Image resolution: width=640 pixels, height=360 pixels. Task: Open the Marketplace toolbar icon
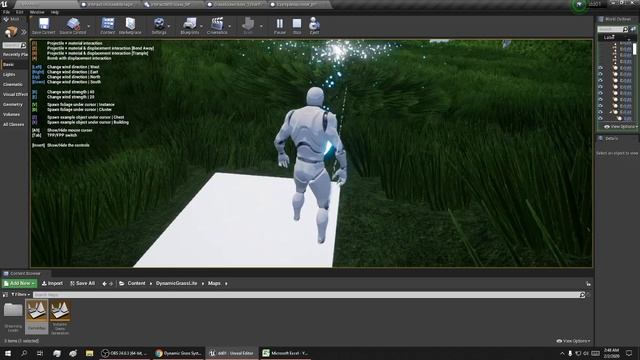click(130, 26)
